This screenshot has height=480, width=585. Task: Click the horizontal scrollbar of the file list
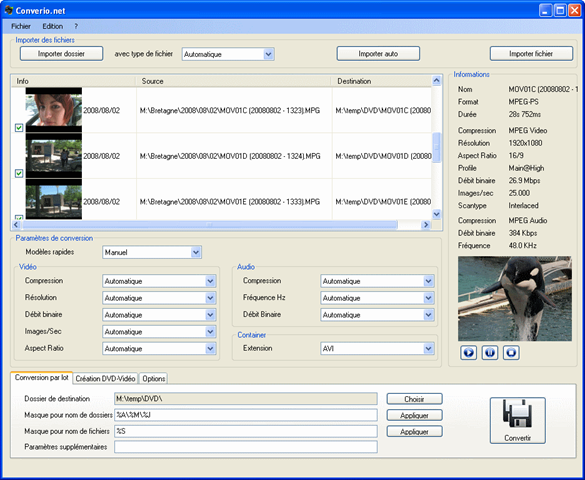[x=210, y=225]
